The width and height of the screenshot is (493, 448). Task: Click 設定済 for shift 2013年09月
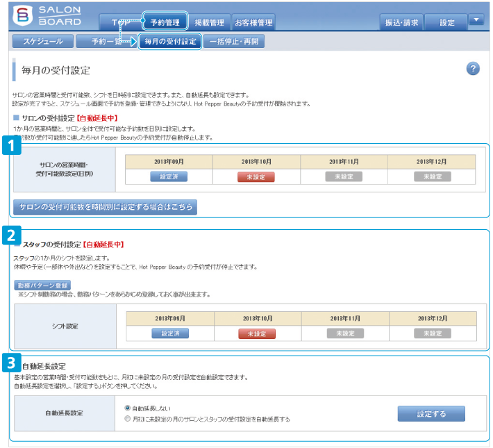pos(170,333)
